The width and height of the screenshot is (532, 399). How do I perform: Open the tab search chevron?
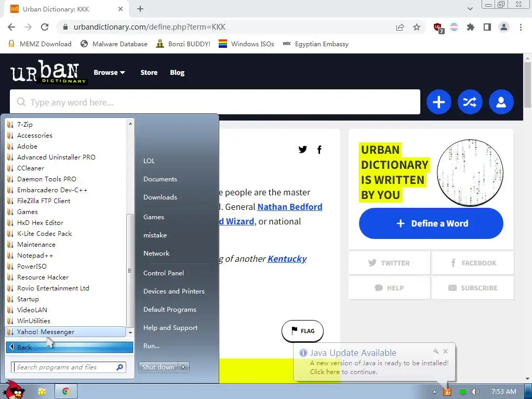coord(470,9)
